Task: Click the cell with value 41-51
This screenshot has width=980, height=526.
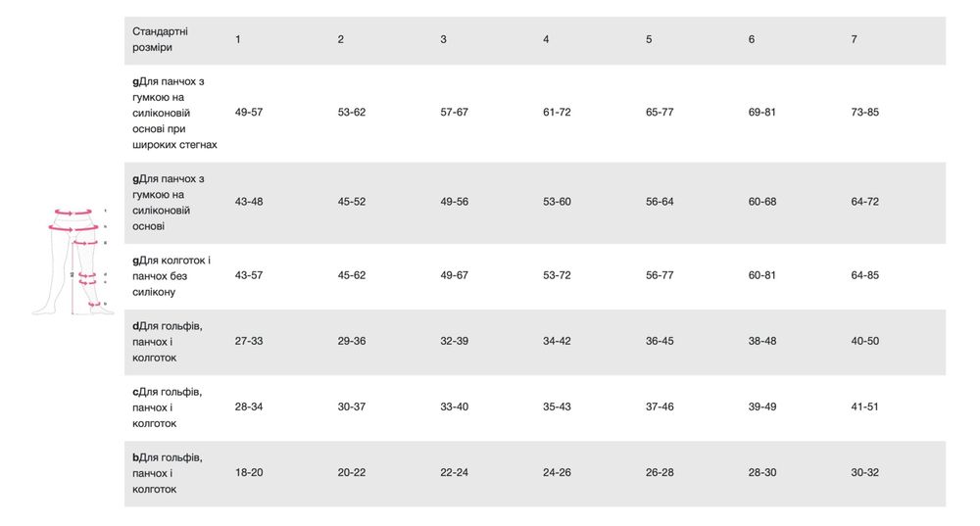Action: tap(865, 407)
